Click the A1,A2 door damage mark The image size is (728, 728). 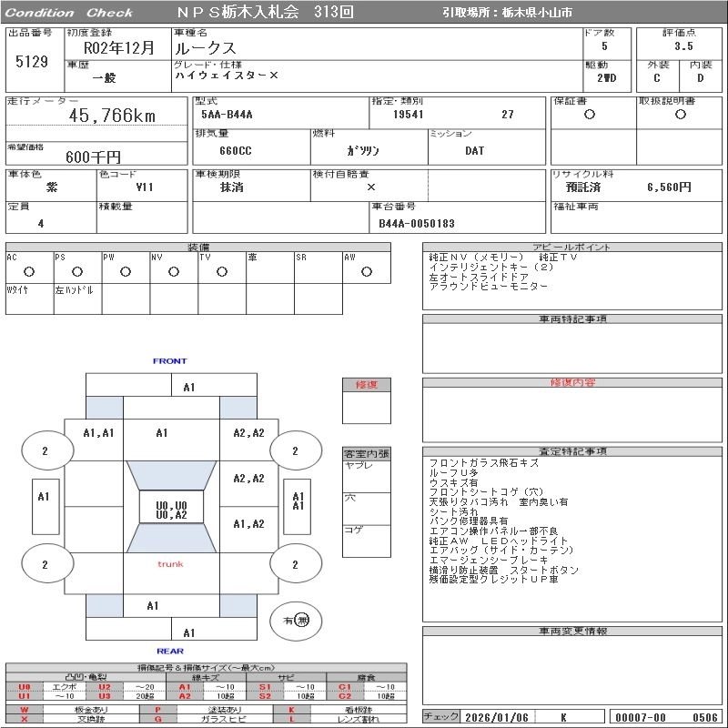(x=248, y=524)
